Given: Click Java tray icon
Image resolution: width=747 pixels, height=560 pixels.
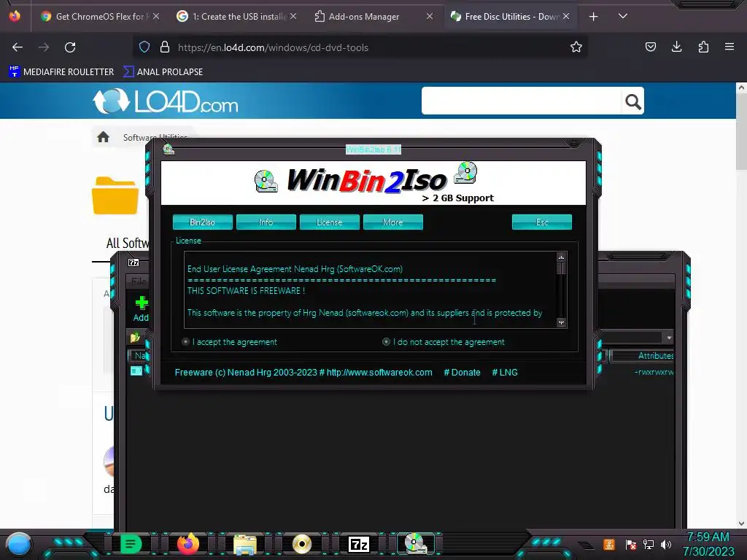Looking at the screenshot, I should click(x=609, y=544).
